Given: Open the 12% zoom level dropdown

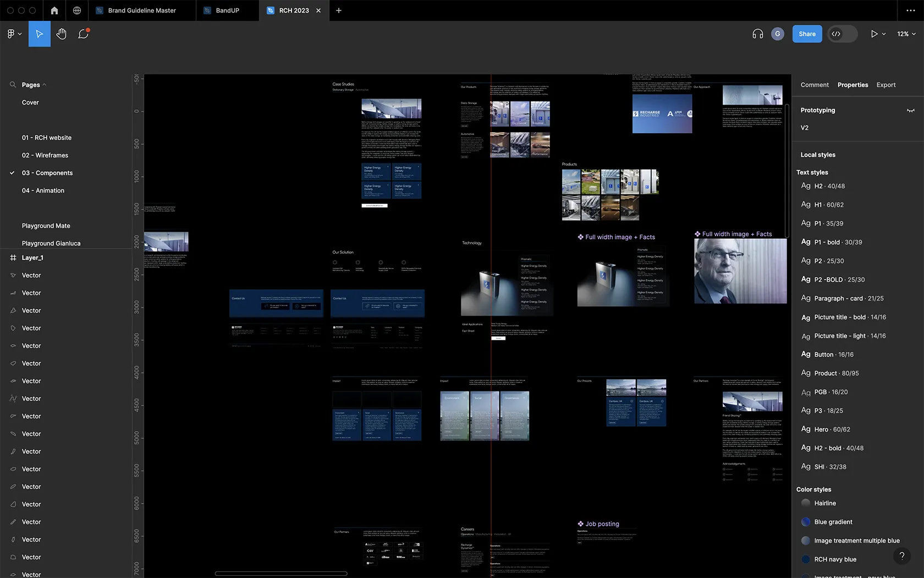Looking at the screenshot, I should tap(906, 34).
